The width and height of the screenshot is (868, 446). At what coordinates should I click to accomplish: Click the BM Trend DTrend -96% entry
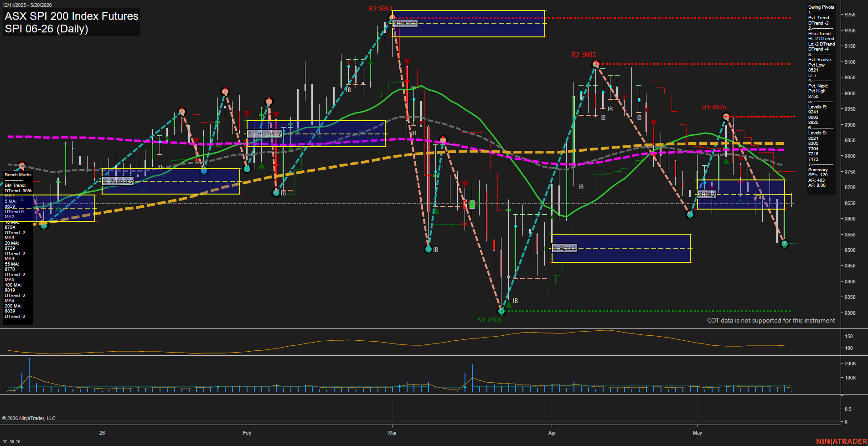tap(18, 188)
